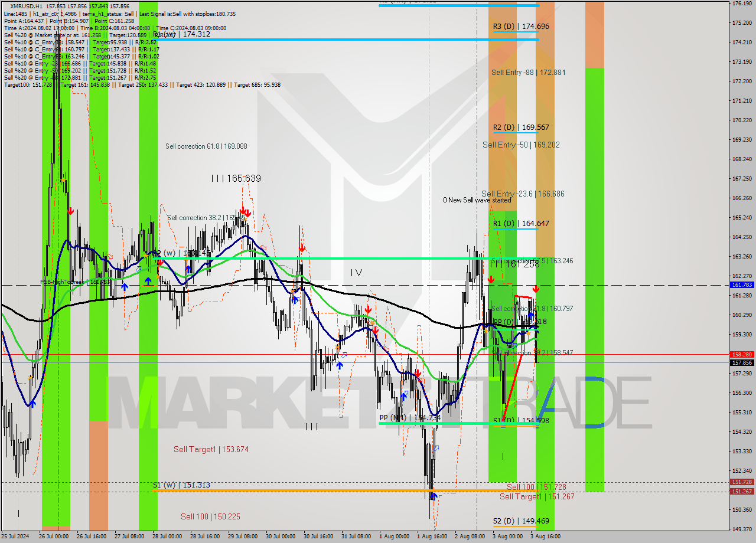Screen dimensions: 756x543
Task: Click the 151.728 price tag on axis
Action: [x=742, y=482]
